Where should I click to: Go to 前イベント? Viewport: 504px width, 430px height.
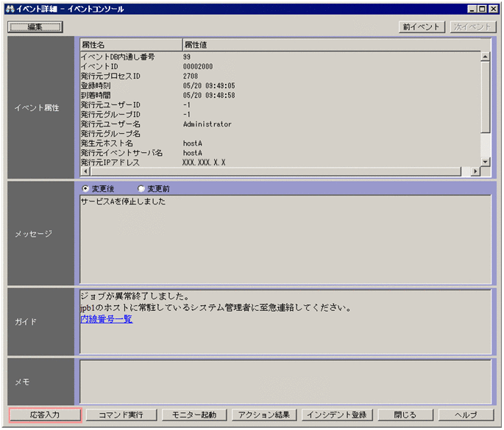click(x=422, y=27)
